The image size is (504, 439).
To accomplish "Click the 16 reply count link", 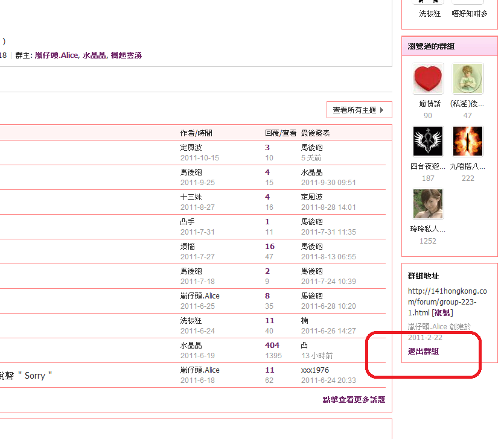I will (269, 247).
